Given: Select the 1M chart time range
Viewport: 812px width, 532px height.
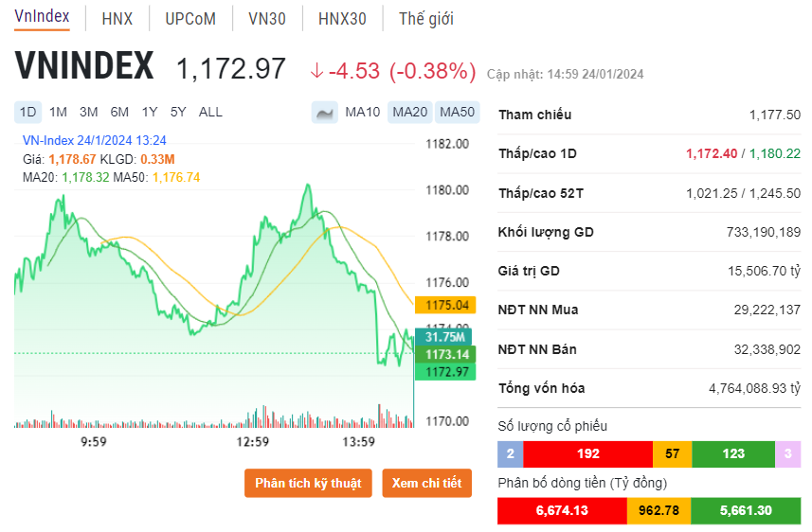Looking at the screenshot, I should (59, 112).
